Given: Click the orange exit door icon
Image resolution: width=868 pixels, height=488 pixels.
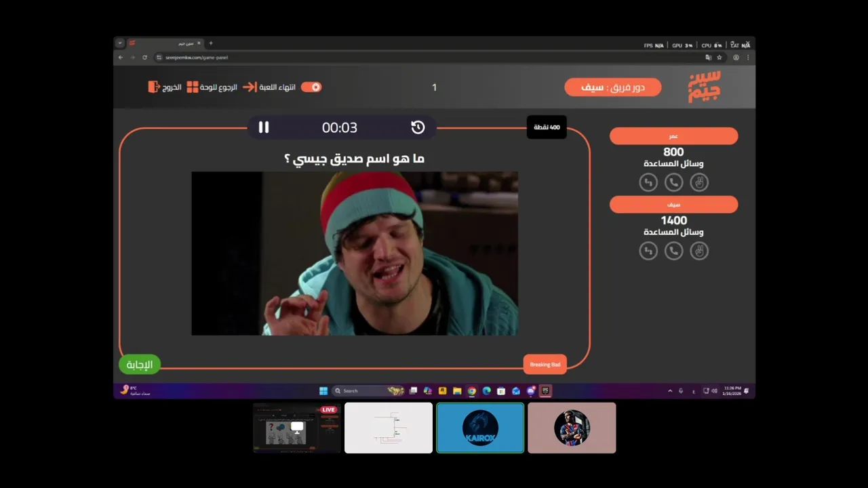Looking at the screenshot, I should coord(154,87).
